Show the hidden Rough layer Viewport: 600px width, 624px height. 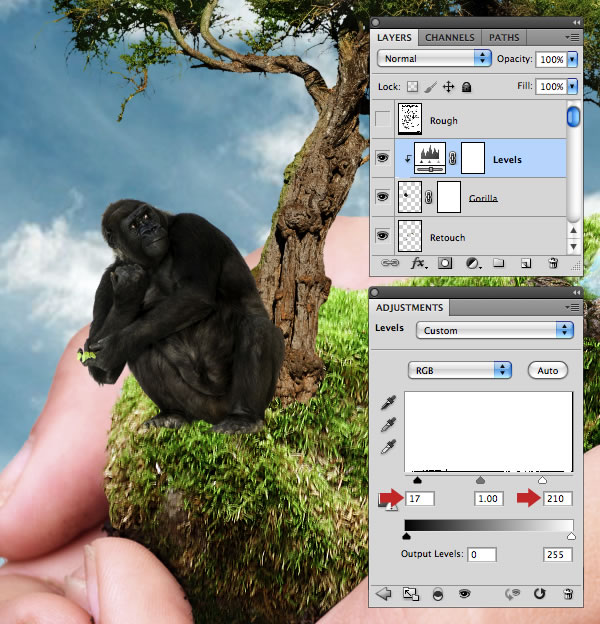coord(383,119)
